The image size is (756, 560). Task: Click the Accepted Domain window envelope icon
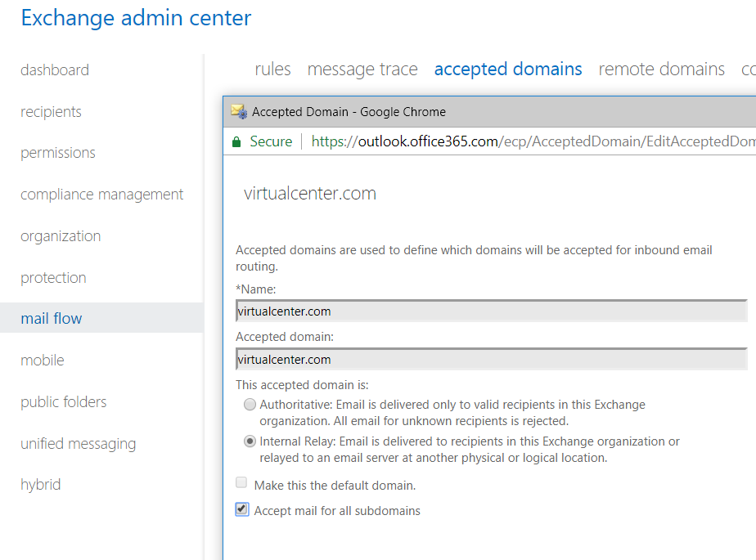click(239, 112)
